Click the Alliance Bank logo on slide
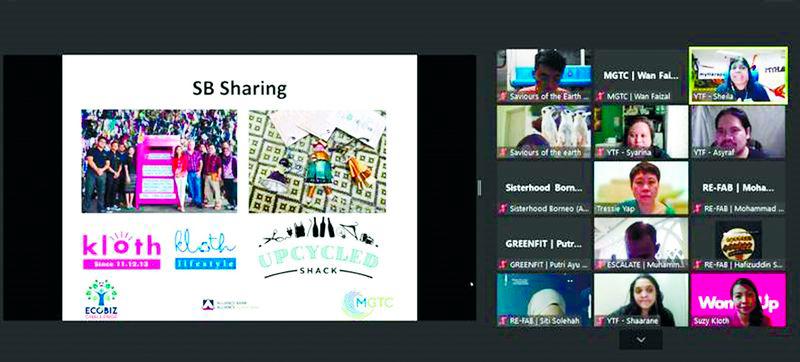800x362 pixels. point(230,305)
